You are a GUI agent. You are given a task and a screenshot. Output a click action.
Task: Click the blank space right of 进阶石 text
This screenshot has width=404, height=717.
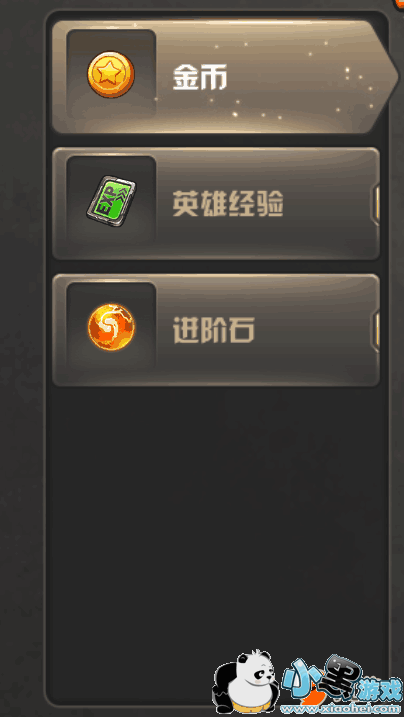[313, 330]
